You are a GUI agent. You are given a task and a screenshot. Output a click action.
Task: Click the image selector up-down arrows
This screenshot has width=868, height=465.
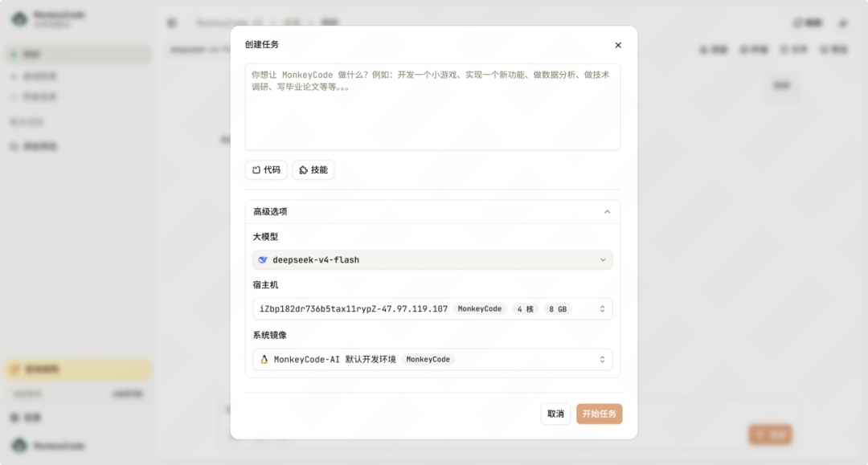coord(602,360)
